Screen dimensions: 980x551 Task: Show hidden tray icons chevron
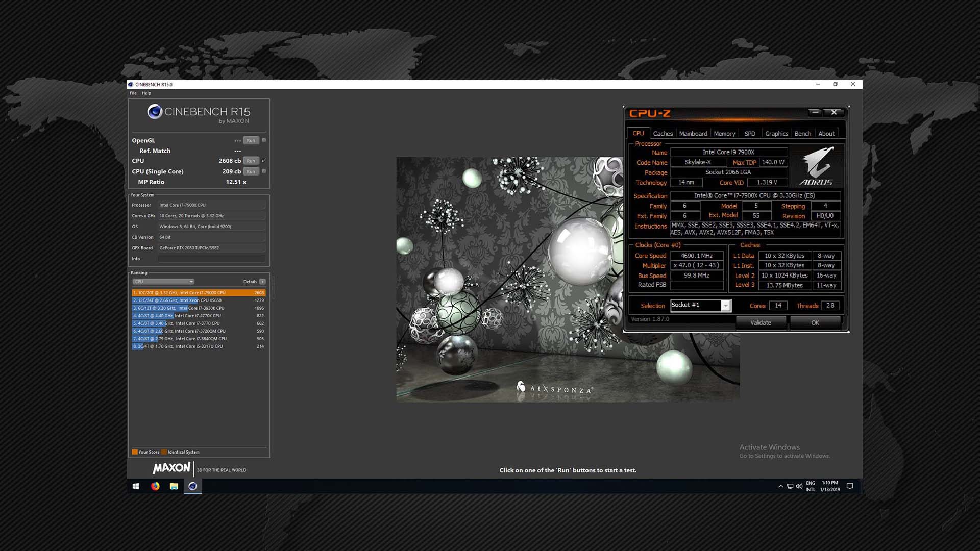coord(780,486)
